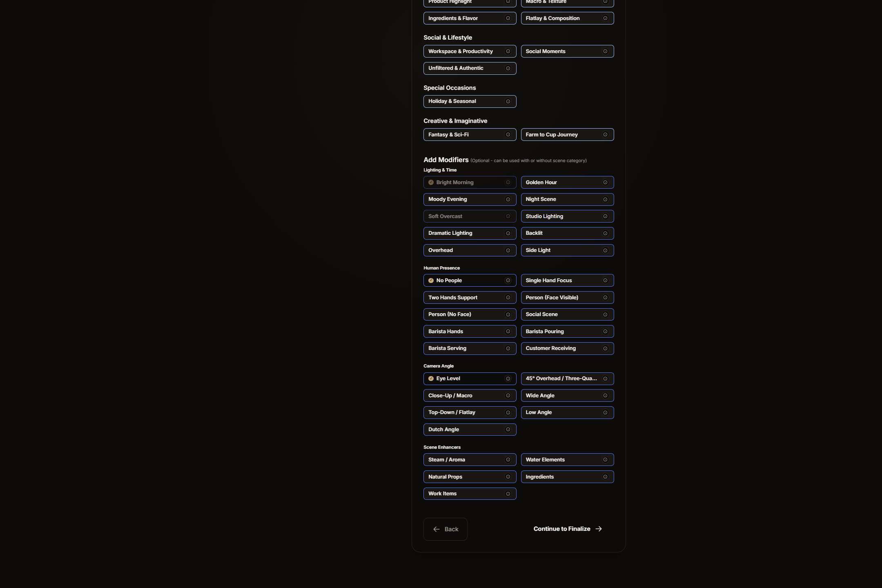This screenshot has height=588, width=882.
Task: Click the Wide Angle info icon
Action: tap(605, 395)
